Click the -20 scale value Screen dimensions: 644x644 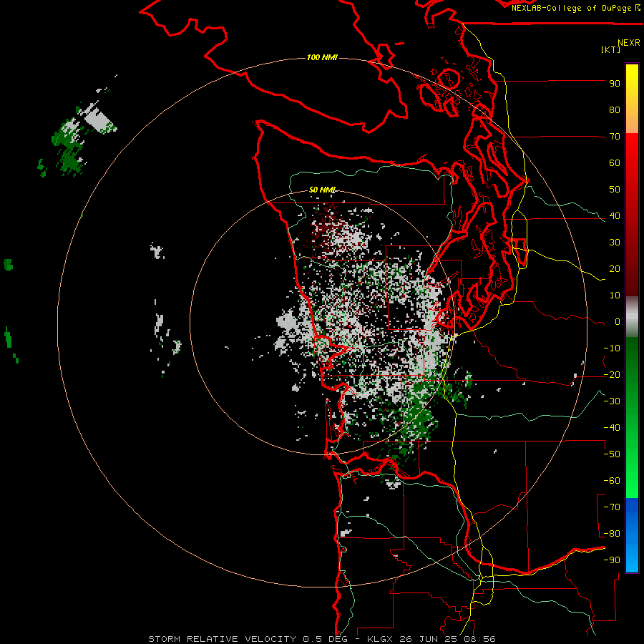[612, 375]
